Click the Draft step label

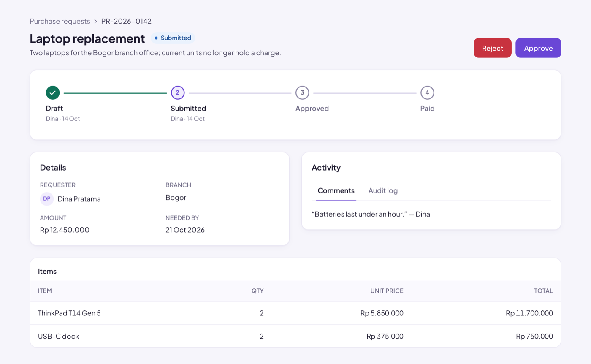54,109
